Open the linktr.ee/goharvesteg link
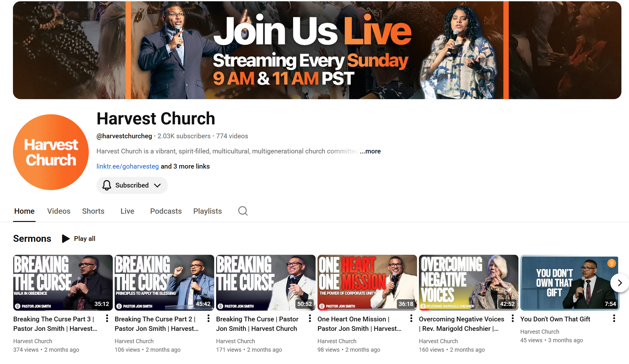 [128, 166]
